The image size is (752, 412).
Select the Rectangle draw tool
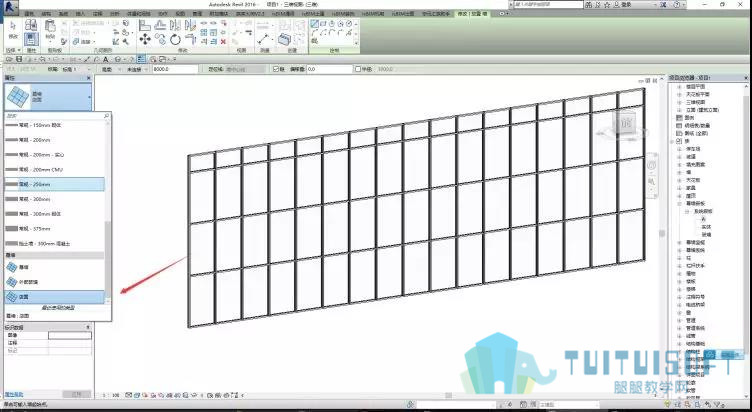323,24
